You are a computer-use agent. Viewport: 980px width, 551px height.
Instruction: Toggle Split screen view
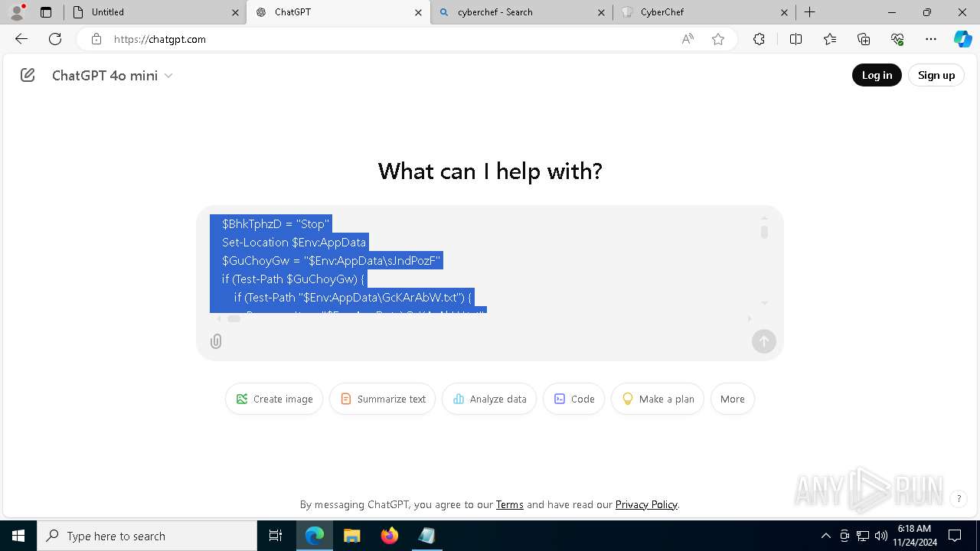[x=795, y=39]
